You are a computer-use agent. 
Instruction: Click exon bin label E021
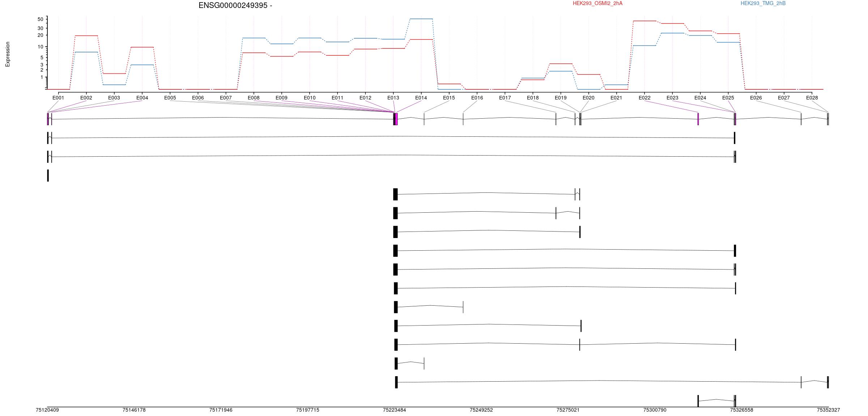point(616,98)
